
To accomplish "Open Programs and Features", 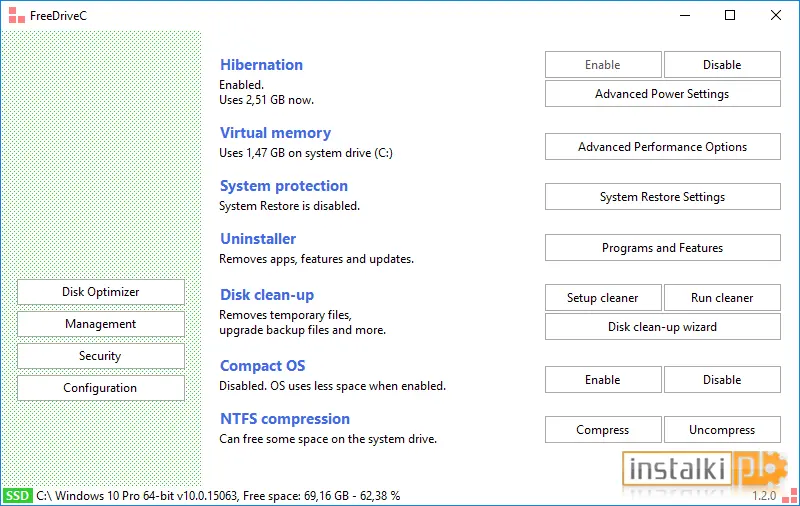I will (x=662, y=248).
